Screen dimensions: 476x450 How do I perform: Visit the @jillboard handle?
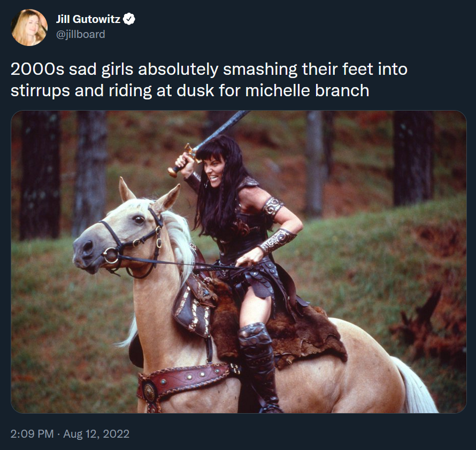[x=80, y=34]
